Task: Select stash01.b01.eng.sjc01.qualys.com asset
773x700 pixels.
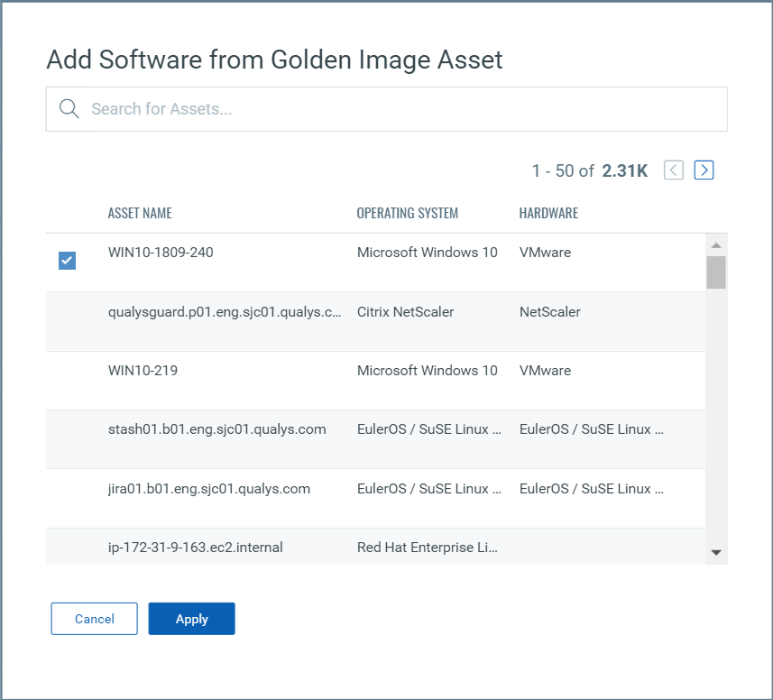Action: pyautogui.click(x=216, y=429)
